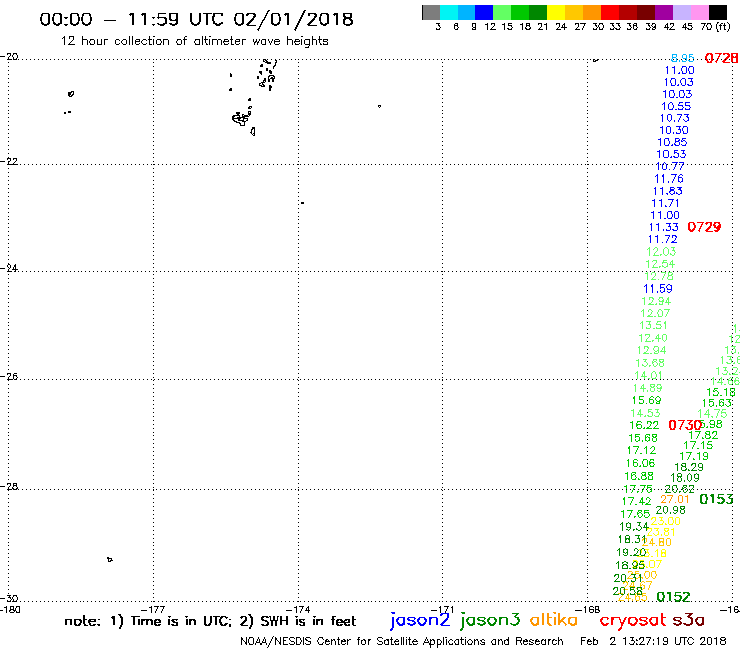Click the 17.42 wave height value

[x=636, y=501]
